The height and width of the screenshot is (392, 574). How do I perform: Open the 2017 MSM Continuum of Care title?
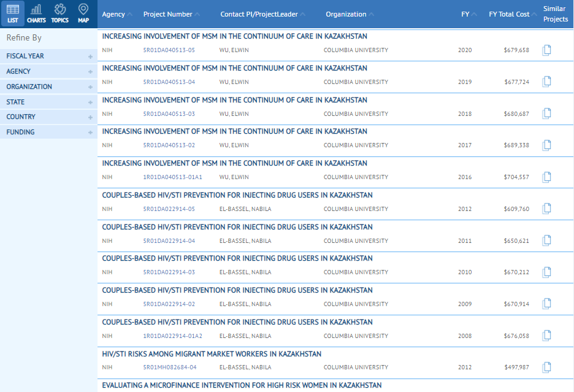pos(235,131)
